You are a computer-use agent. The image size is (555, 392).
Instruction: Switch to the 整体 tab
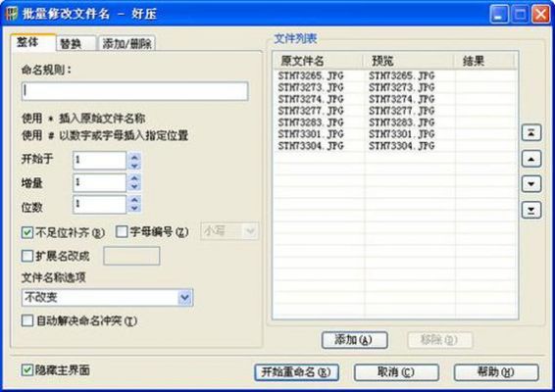click(33, 43)
